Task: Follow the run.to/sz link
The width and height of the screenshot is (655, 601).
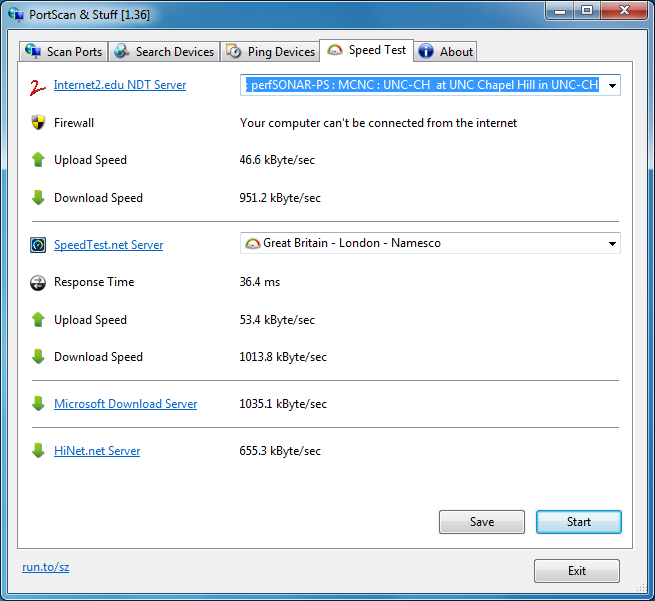Action: [x=46, y=567]
